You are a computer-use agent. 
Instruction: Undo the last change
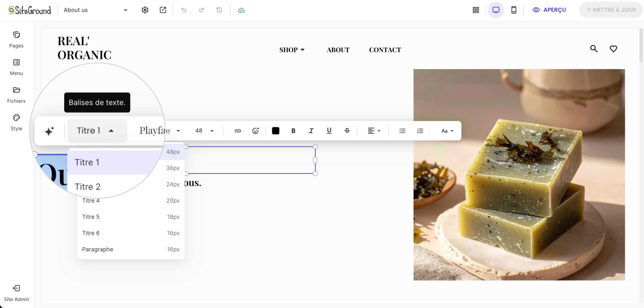click(183, 10)
